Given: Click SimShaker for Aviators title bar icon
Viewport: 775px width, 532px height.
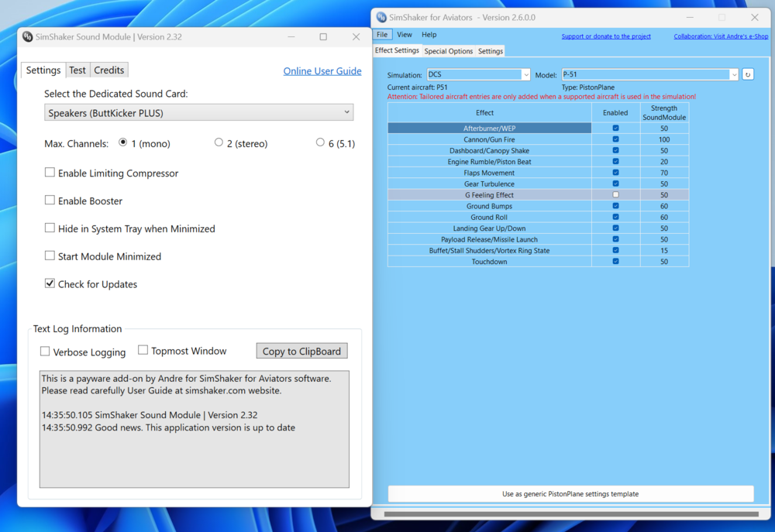Looking at the screenshot, I should tap(381, 17).
